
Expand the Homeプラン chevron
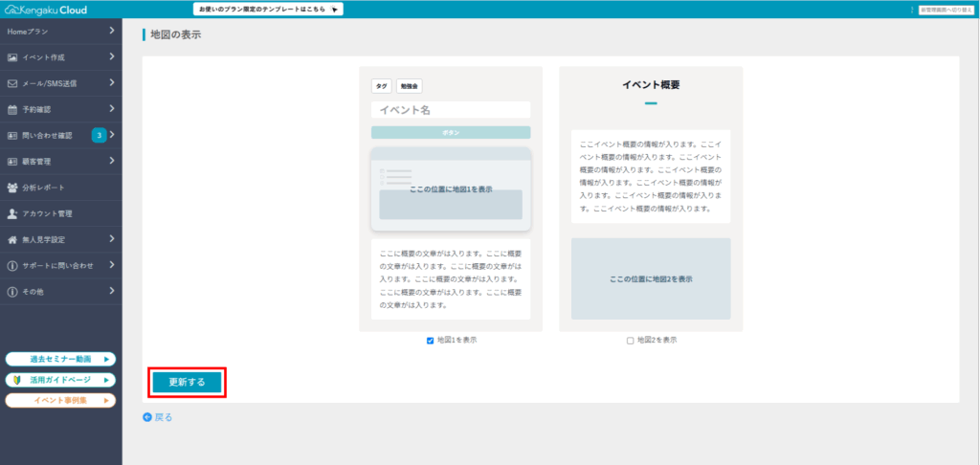(x=112, y=32)
